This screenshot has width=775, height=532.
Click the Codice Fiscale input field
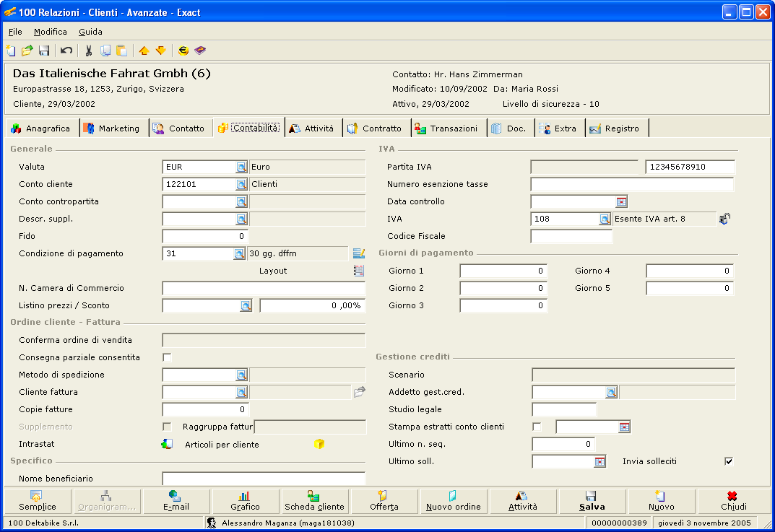571,236
